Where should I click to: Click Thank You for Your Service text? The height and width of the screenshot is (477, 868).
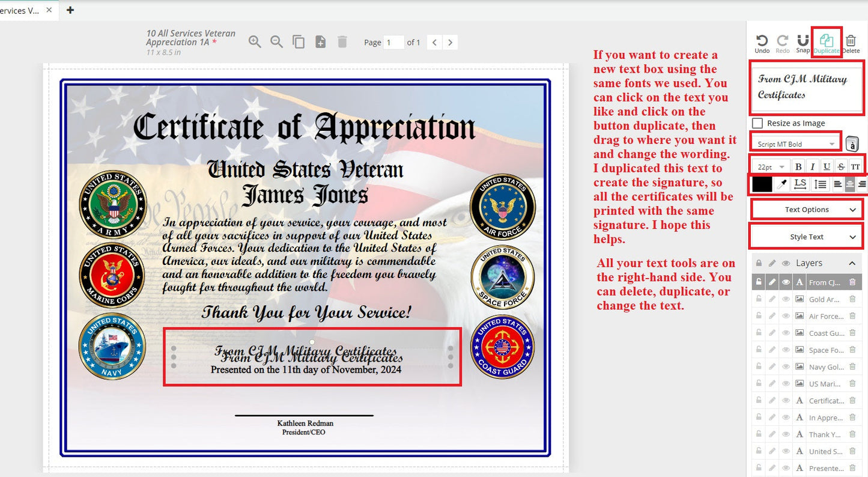click(306, 312)
